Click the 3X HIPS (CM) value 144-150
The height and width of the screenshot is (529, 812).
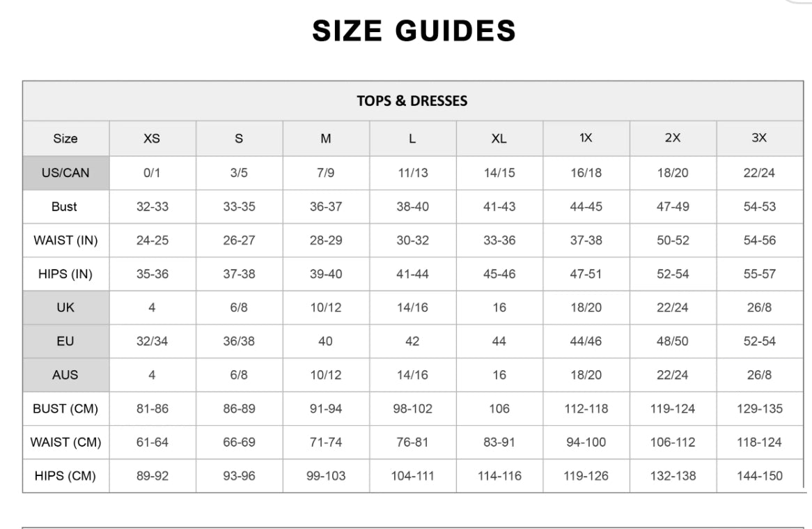click(759, 476)
